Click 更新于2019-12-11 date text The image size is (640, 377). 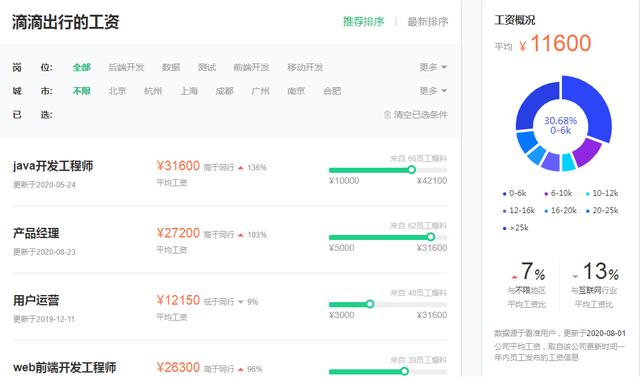pos(44,319)
